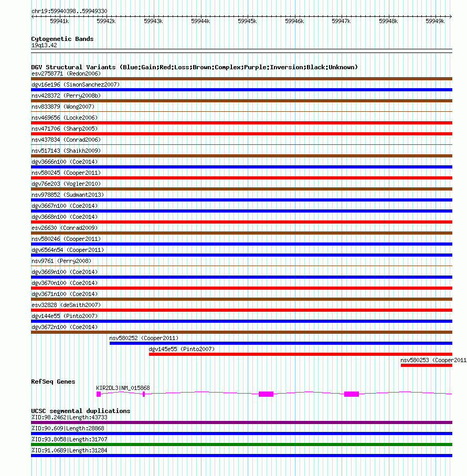Screen dimensions: 467x476
Task: Select the nsv517143 (Shaikh2009) label
Action: coord(66,151)
